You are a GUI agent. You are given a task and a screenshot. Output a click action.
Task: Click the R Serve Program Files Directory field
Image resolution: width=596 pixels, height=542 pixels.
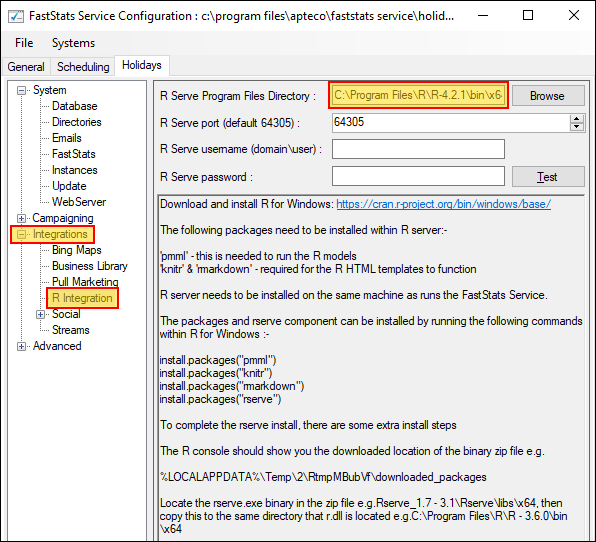click(x=418, y=95)
